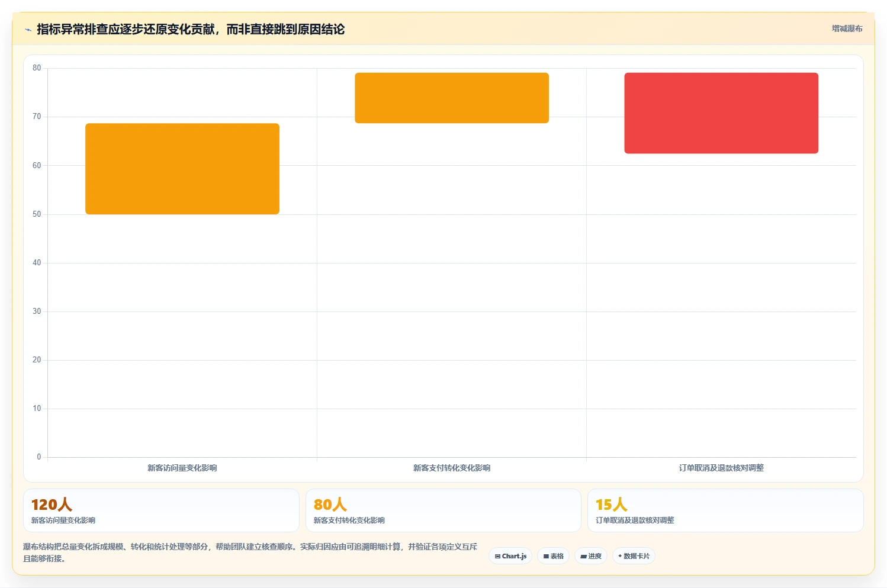Select the 进度 tag chip
Image resolution: width=887 pixels, height=588 pixels.
click(x=591, y=556)
